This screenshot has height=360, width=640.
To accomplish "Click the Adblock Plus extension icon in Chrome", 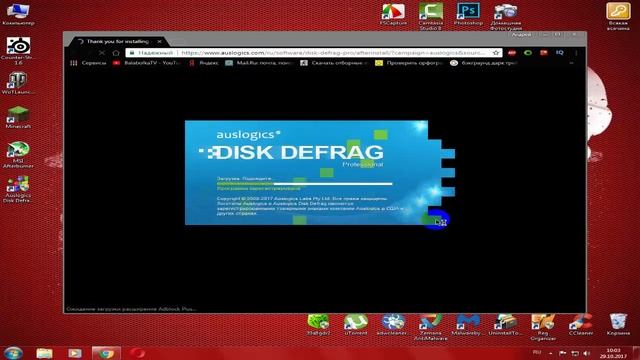I will pos(512,53).
